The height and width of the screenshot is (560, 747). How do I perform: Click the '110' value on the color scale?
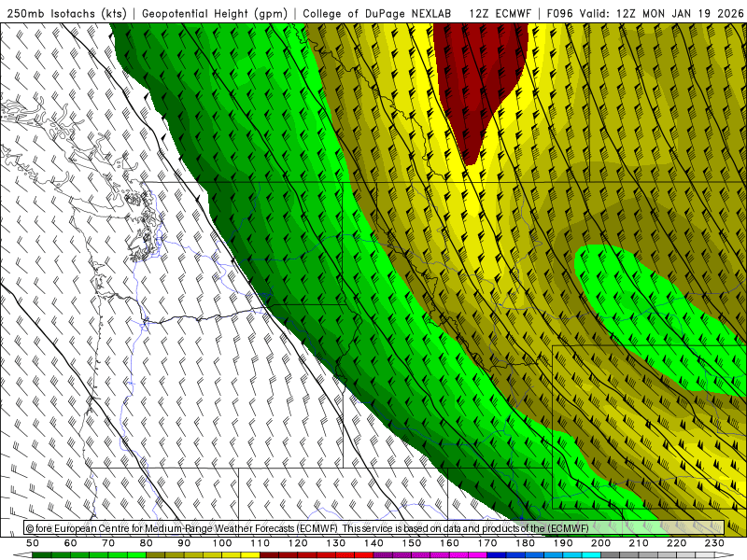click(261, 543)
